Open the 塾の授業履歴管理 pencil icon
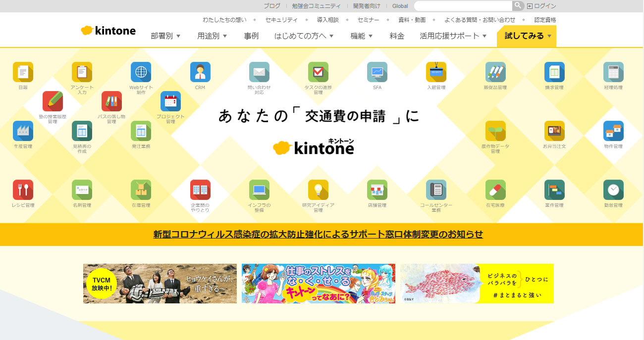The height and width of the screenshot is (340, 644). [53, 101]
